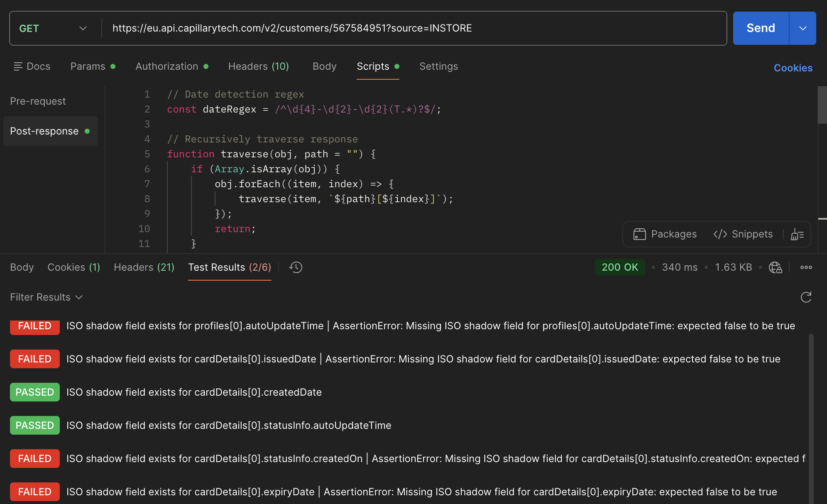Click the script editor vertical scrollbar
This screenshot has height=504, width=827.
coord(822,105)
